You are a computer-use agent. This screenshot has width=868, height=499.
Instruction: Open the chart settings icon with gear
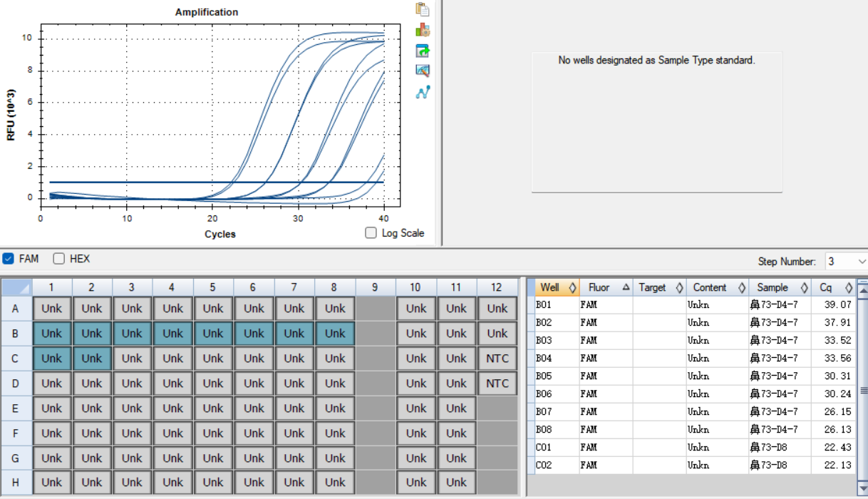coord(423,30)
